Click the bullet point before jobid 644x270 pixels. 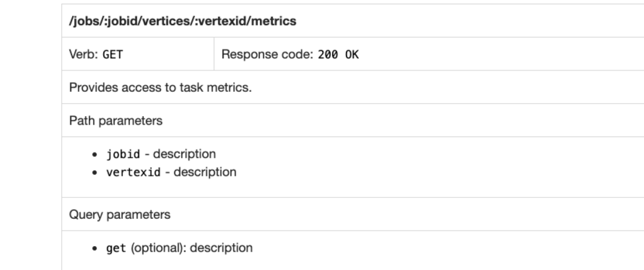tap(95, 155)
